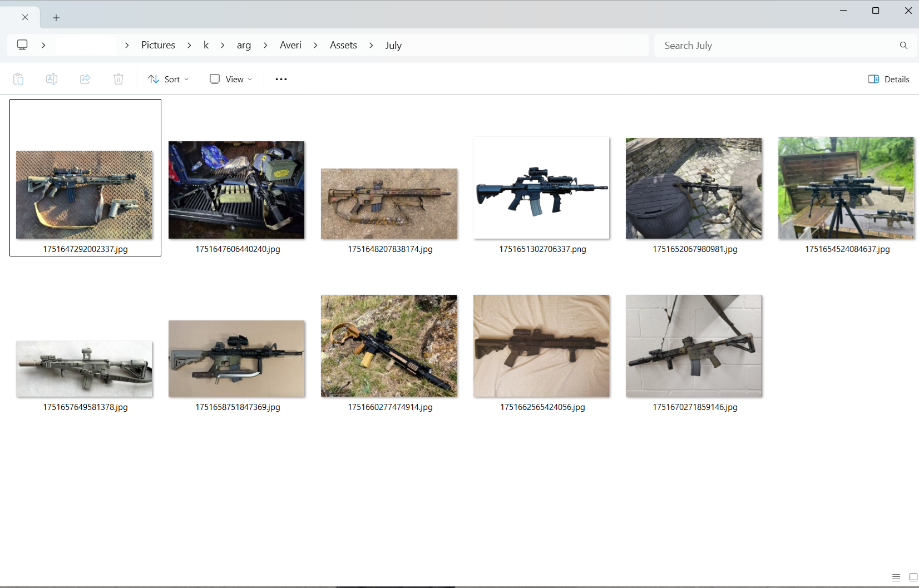Open the See more three-dots menu
Viewport: 919px width, 588px height.
(281, 79)
